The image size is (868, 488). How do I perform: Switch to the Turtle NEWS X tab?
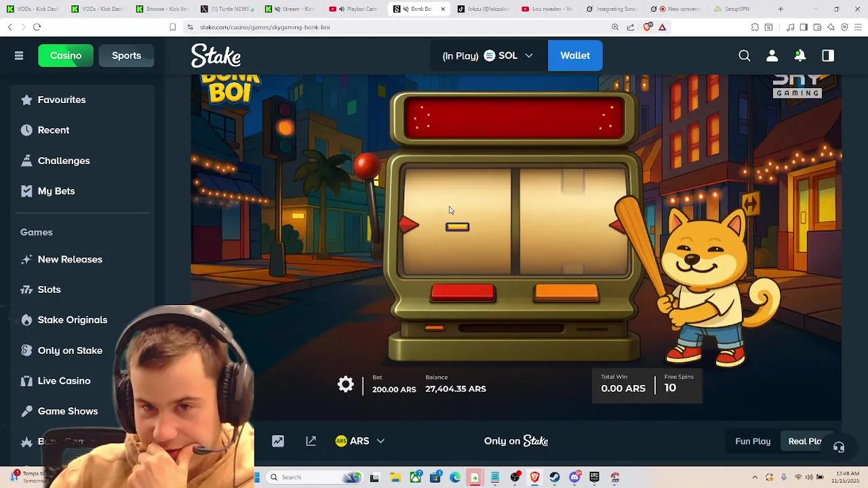[x=227, y=9]
